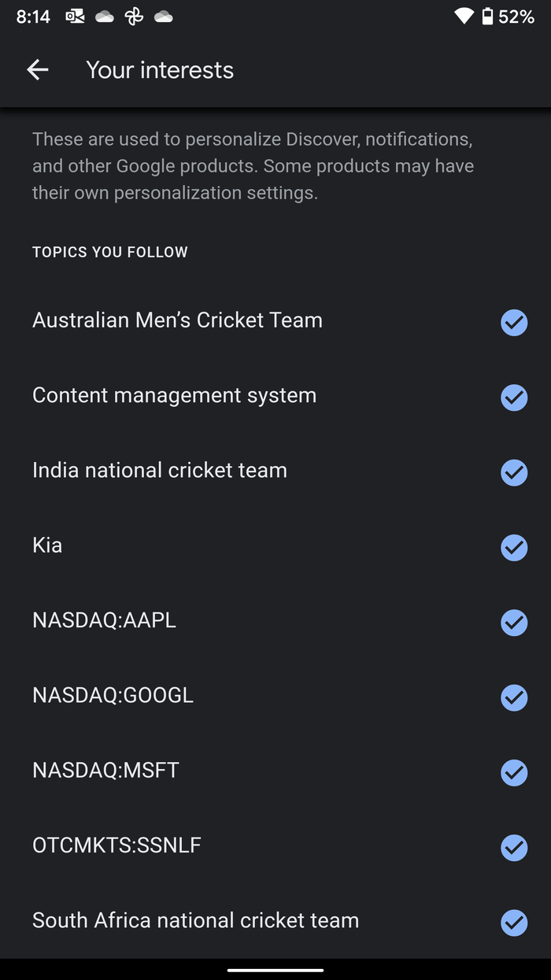Screen dimensions: 551x980
Task: Tap the pinwheel fan notification icon
Action: pos(134,17)
